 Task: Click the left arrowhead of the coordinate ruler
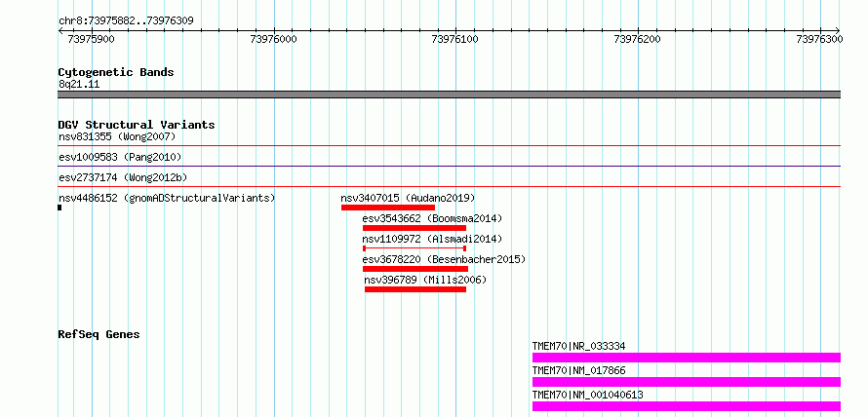pos(60,30)
